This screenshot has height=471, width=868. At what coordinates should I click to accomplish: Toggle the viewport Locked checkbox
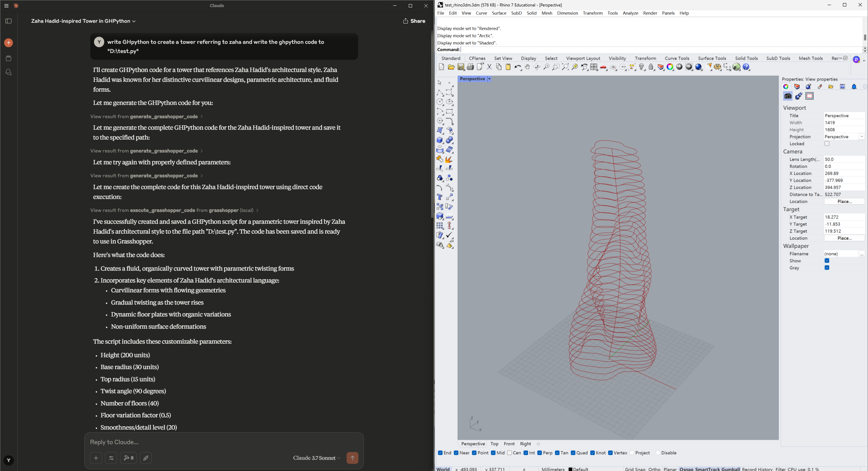tap(827, 144)
